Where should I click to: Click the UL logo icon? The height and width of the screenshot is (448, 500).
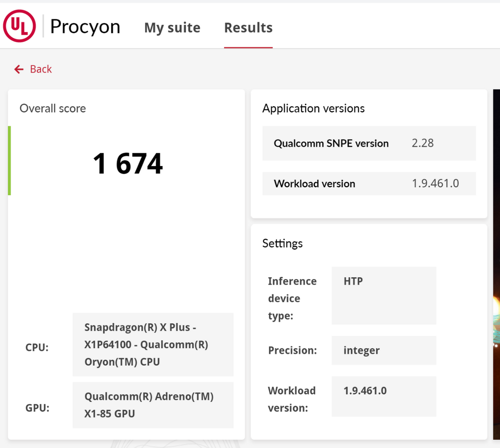pos(19,26)
